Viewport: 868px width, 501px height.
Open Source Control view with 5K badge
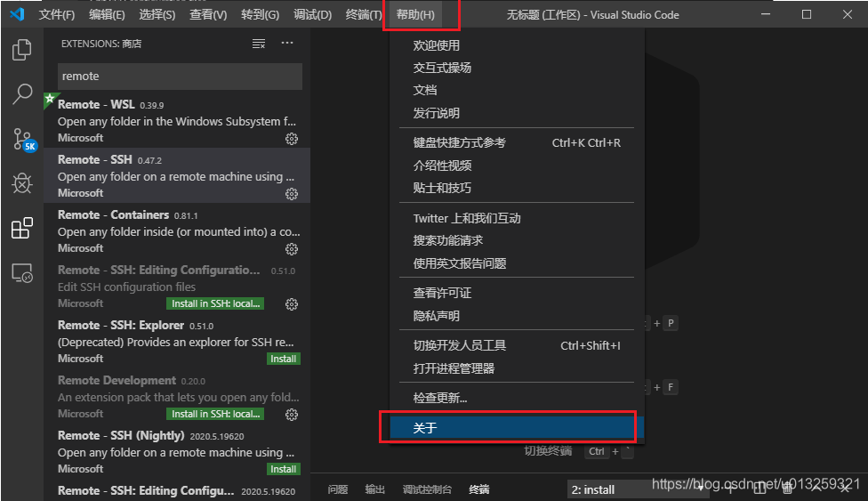click(24, 140)
